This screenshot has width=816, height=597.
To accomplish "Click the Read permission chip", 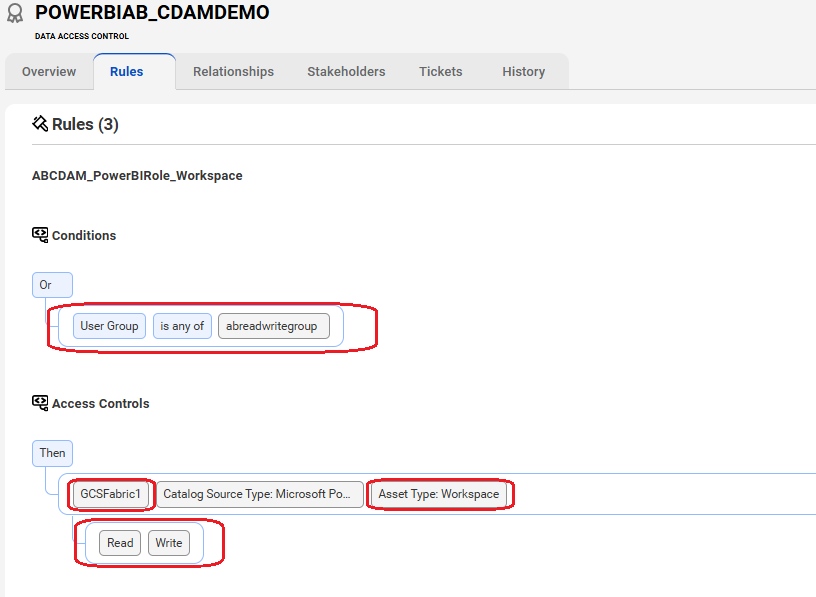I will tap(120, 543).
